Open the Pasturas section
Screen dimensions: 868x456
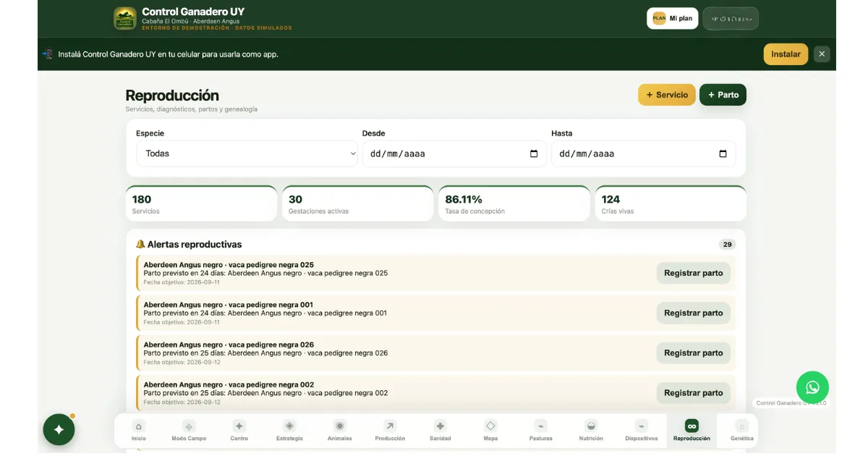[x=541, y=430]
